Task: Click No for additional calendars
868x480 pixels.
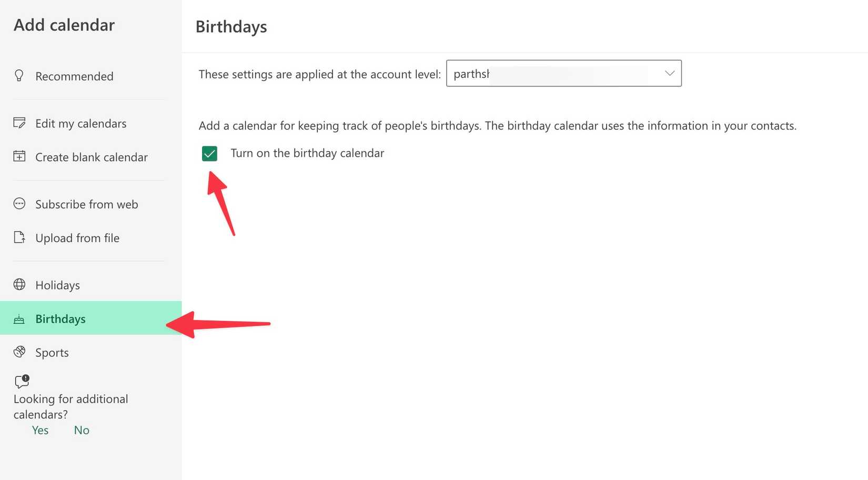Action: pyautogui.click(x=81, y=430)
